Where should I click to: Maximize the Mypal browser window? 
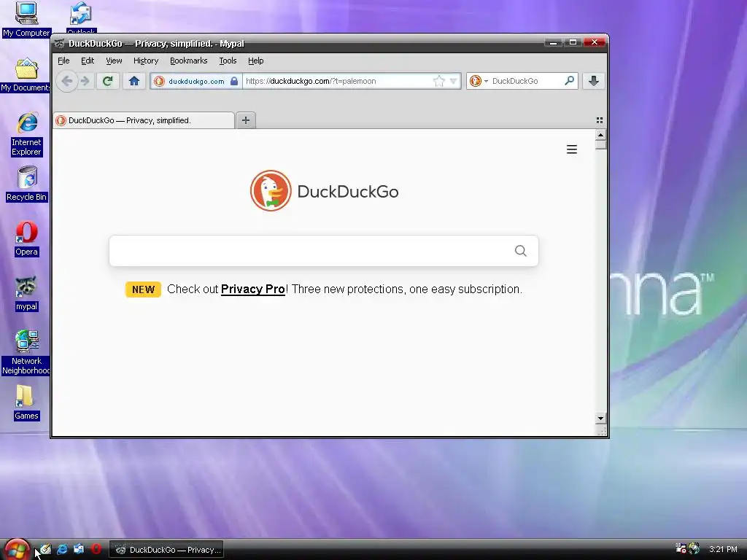click(x=573, y=42)
